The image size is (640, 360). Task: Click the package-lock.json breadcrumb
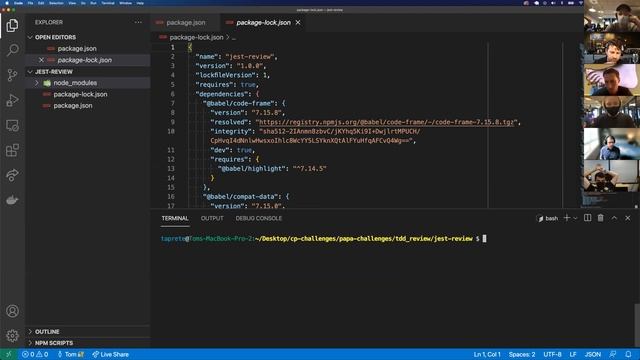[196, 37]
